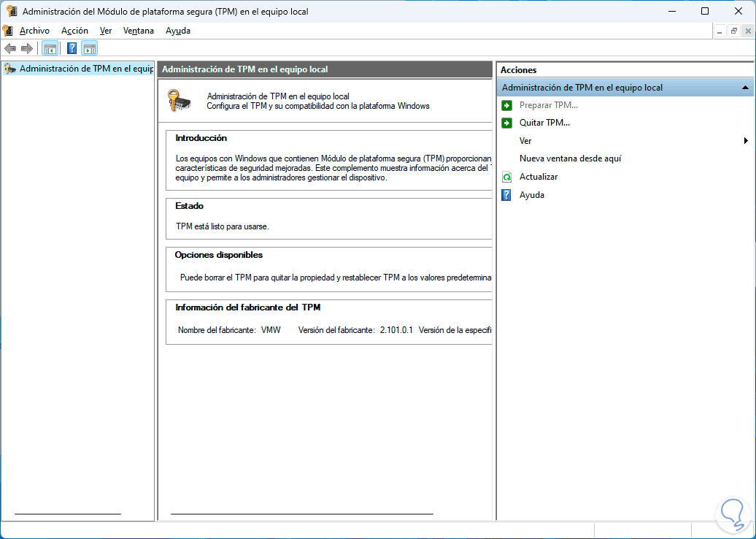The width and height of the screenshot is (756, 539).
Task: Click the blue help icon beside Ayuda
Action: pyautogui.click(x=506, y=195)
